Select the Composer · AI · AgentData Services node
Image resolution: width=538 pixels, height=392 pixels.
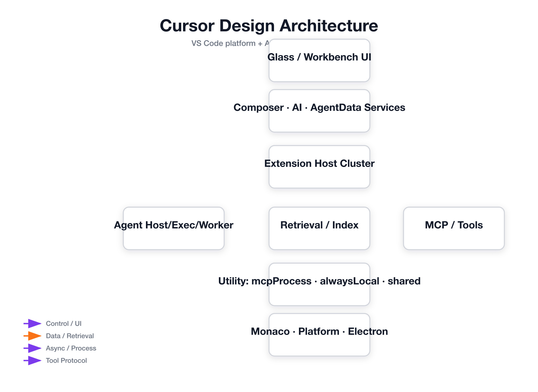click(319, 111)
